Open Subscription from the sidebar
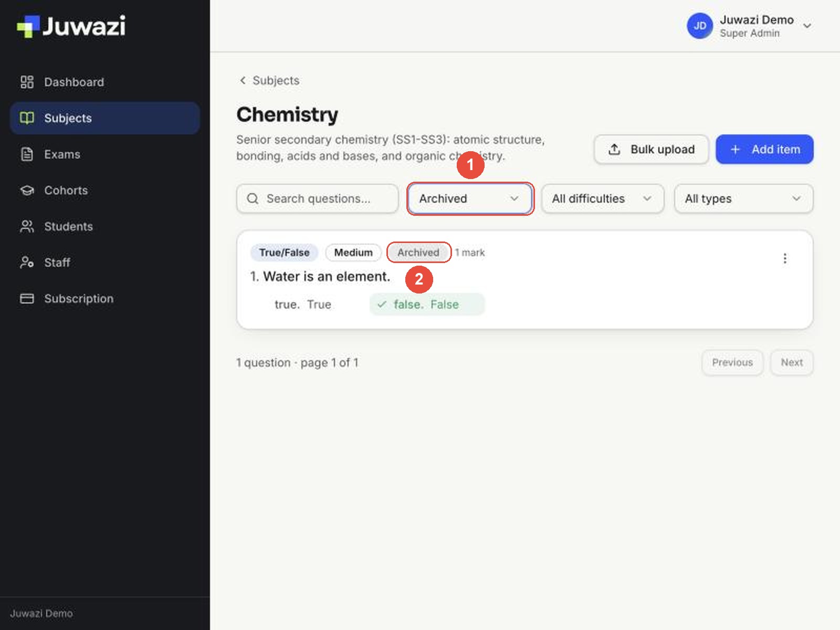 click(104, 299)
